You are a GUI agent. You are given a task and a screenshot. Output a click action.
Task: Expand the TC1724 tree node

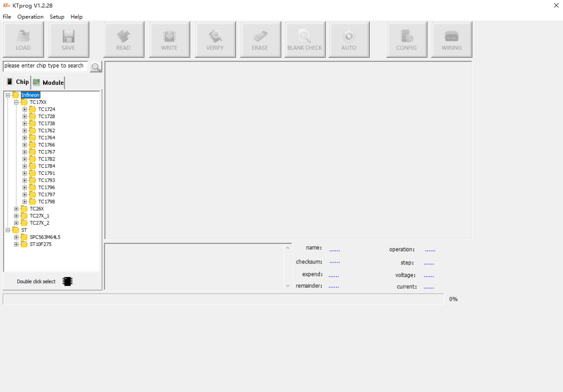[25, 109]
